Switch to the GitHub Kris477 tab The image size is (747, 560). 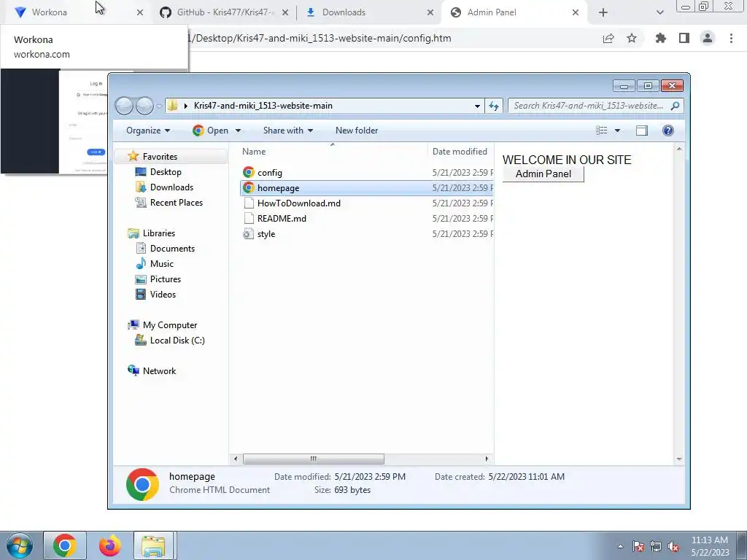223,12
